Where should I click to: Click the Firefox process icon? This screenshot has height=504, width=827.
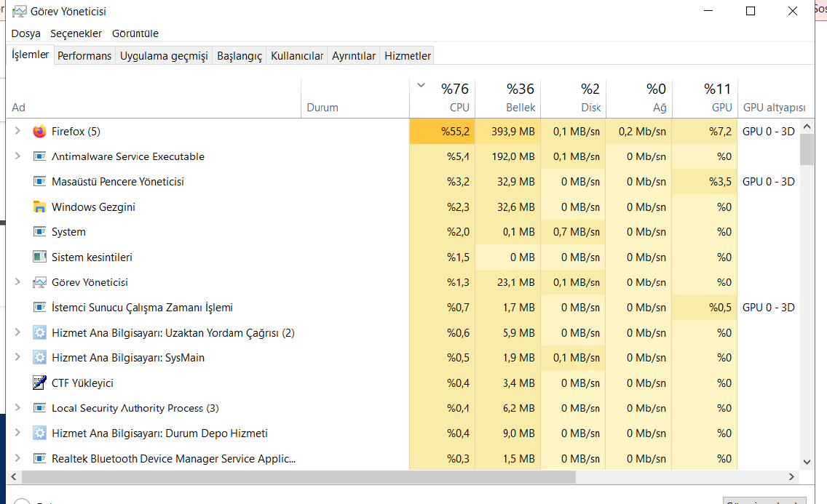tap(39, 132)
